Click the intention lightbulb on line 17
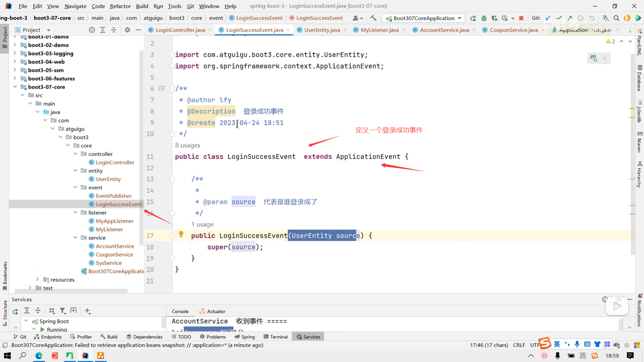Screen dimensions: 644x362 pos(181,234)
